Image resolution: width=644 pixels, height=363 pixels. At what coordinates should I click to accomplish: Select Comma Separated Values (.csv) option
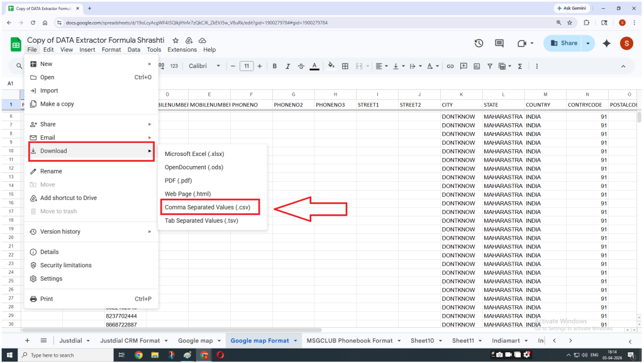(207, 208)
